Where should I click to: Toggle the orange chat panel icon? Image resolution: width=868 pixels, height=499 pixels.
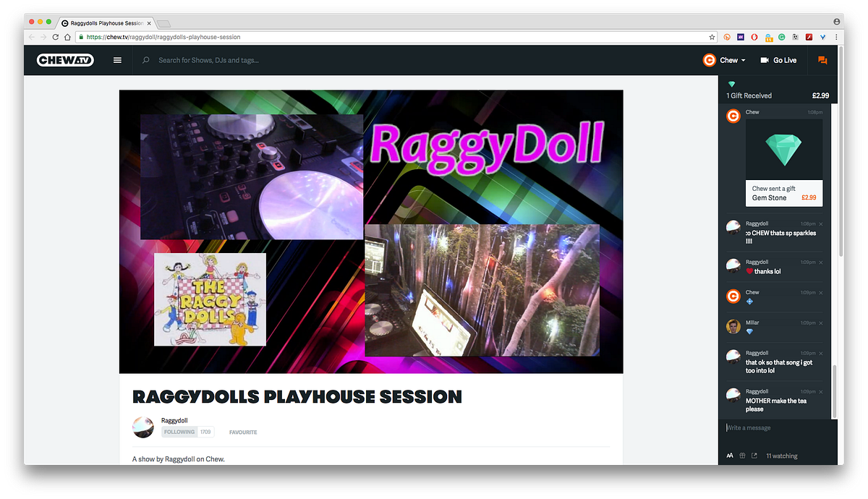822,60
